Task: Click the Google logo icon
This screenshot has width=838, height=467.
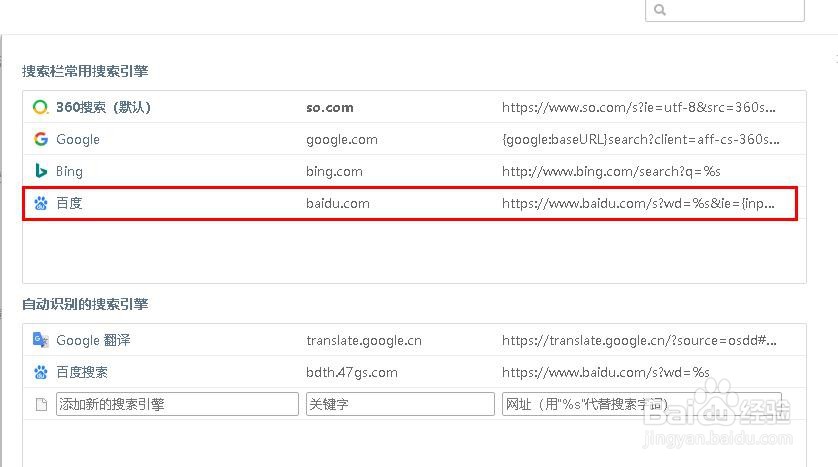Action: 41,139
